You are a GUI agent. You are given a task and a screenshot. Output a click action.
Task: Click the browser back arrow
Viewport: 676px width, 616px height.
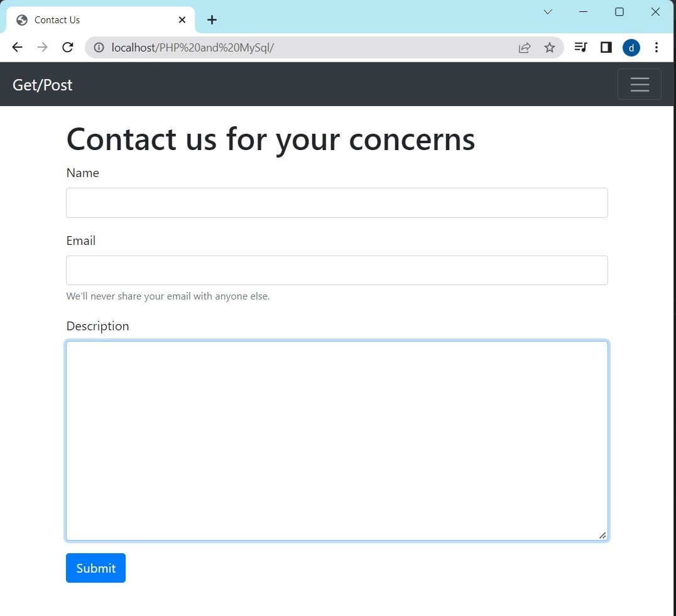[x=17, y=48]
